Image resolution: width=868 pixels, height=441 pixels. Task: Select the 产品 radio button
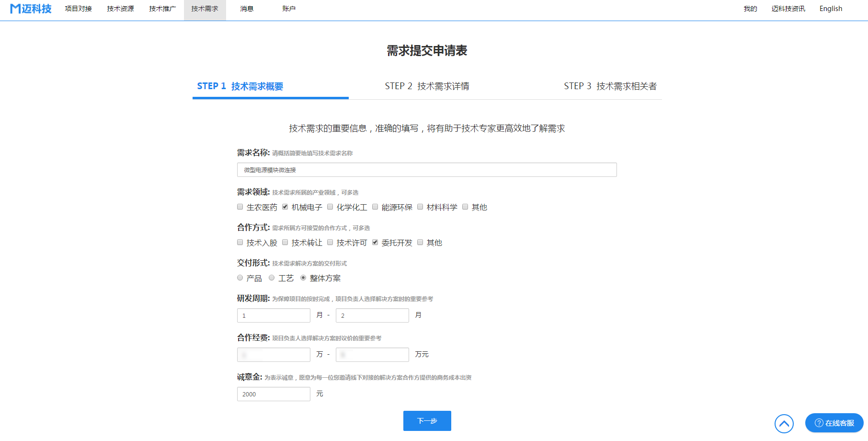(x=240, y=278)
